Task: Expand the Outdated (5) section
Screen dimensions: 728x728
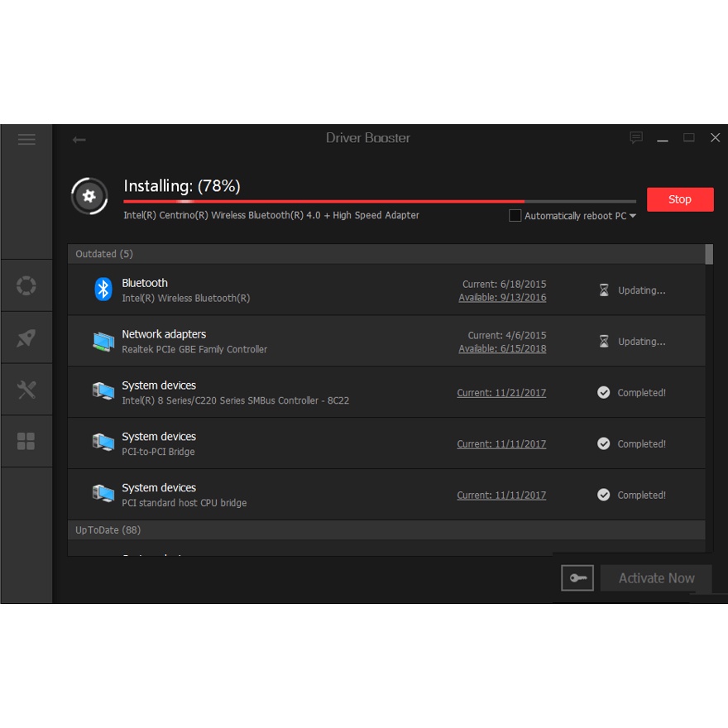Action: click(x=104, y=253)
